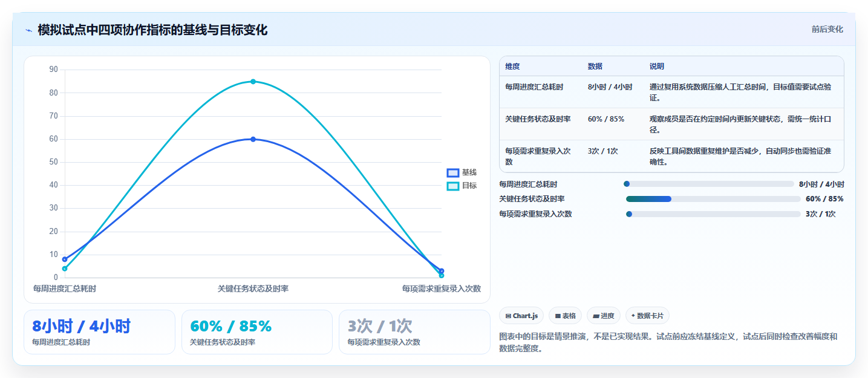868x378 pixels.
Task: Click 3次 / 1次 value beside progress bar
Action: [821, 214]
